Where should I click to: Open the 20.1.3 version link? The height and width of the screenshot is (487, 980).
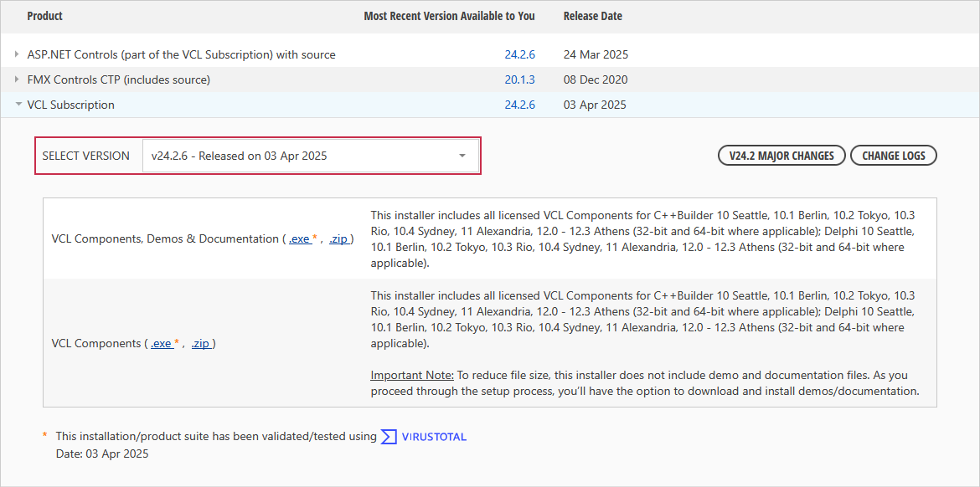519,79
